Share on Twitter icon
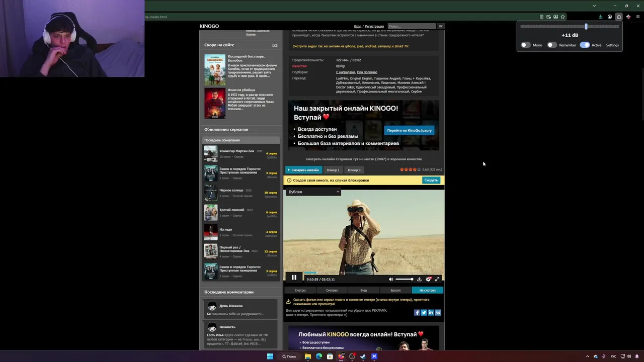 pyautogui.click(x=424, y=313)
